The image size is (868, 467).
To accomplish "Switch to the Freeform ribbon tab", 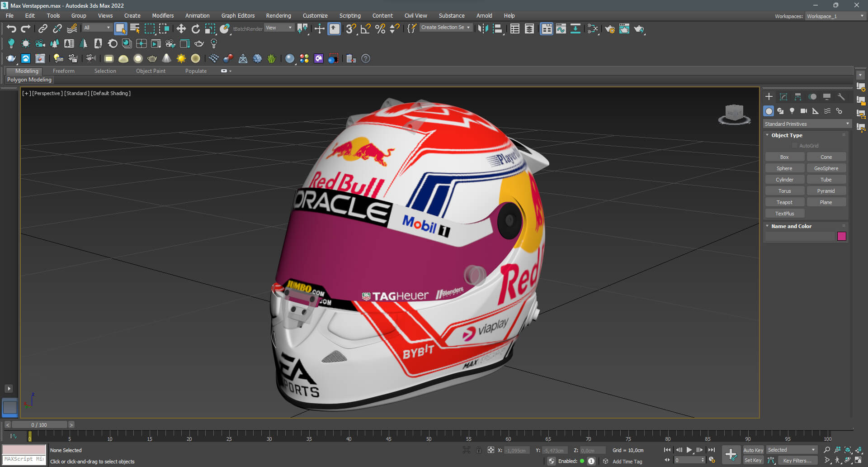I will click(x=64, y=71).
